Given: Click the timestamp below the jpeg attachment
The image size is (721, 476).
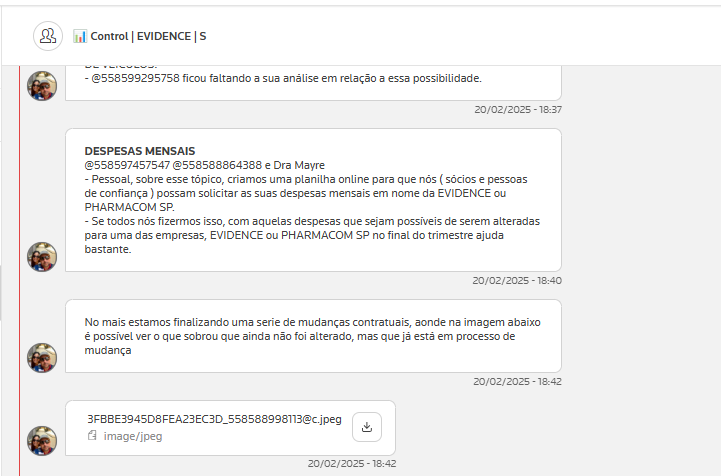Looking at the screenshot, I should [352, 463].
